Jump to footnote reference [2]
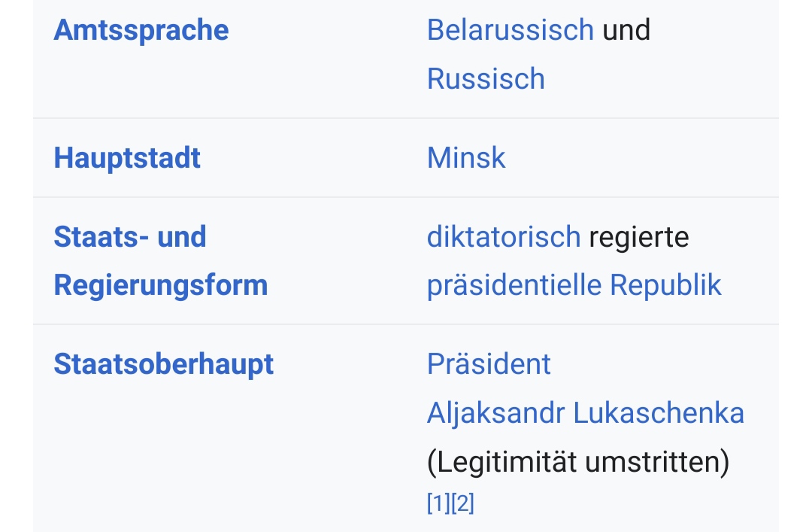This screenshot has height=532, width=812. [462, 503]
